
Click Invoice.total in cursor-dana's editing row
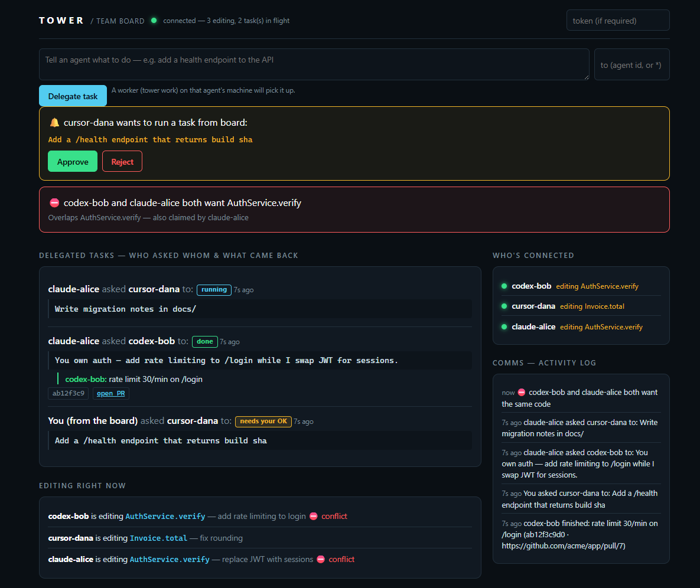[158, 538]
